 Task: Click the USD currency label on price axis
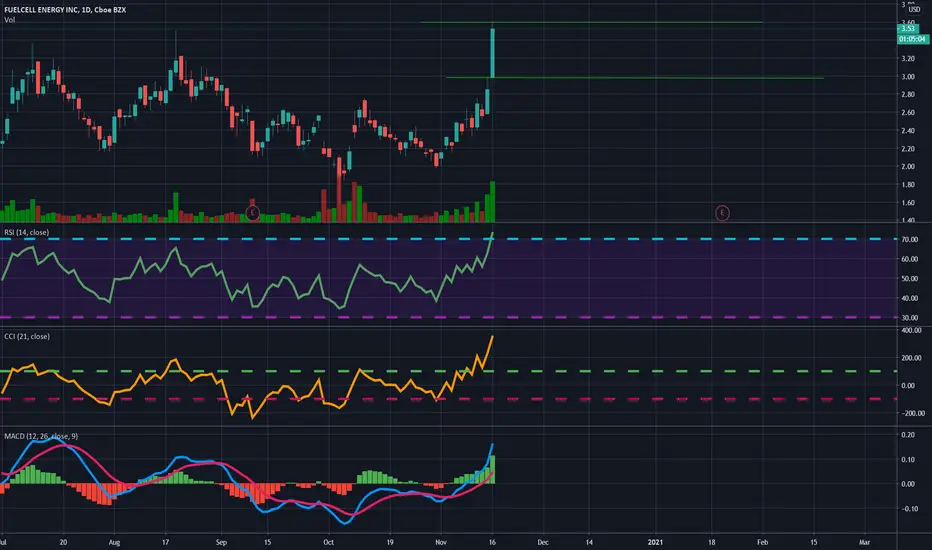coord(914,10)
